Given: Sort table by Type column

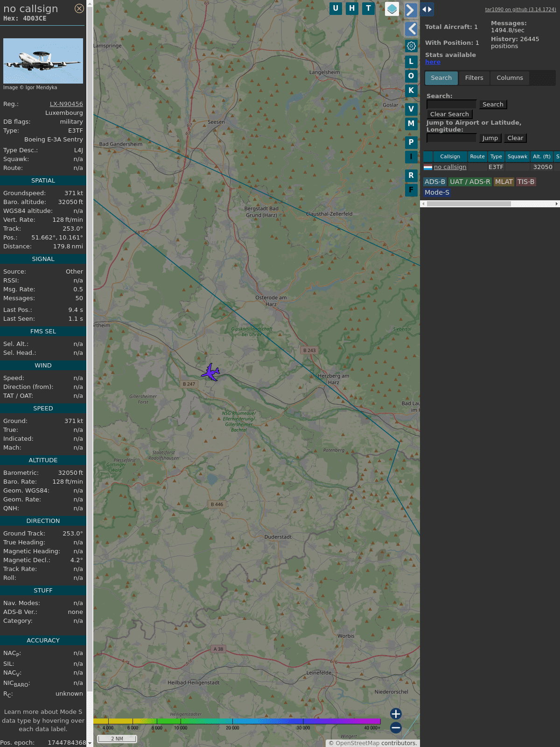Looking at the screenshot, I should (496, 156).
